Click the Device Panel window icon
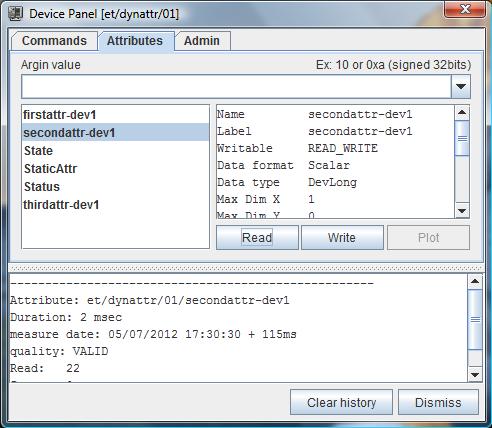Screen dimensions: 492x428 pos(15,14)
